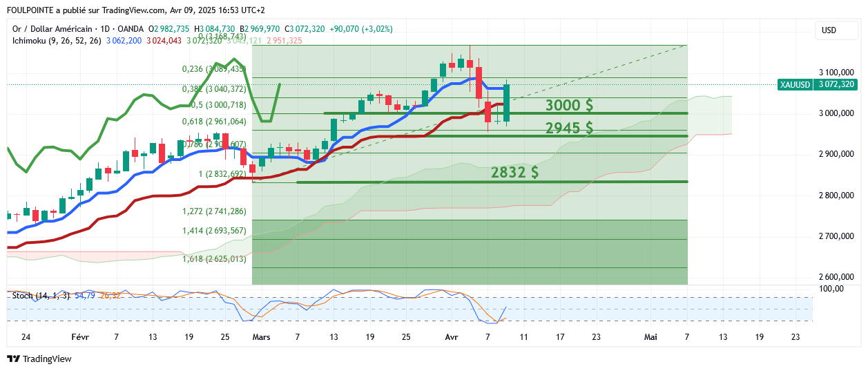This screenshot has width=868, height=371.
Task: Open the USD currency selector
Action: click(x=828, y=30)
